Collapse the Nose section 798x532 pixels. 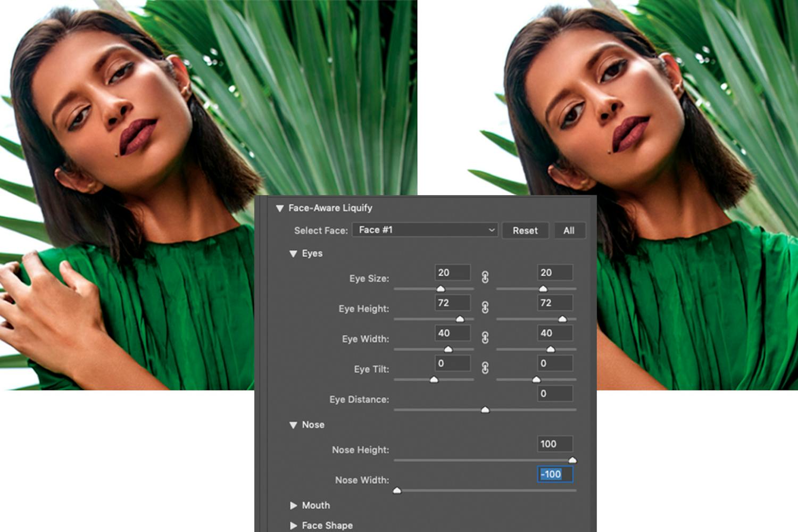coord(293,425)
